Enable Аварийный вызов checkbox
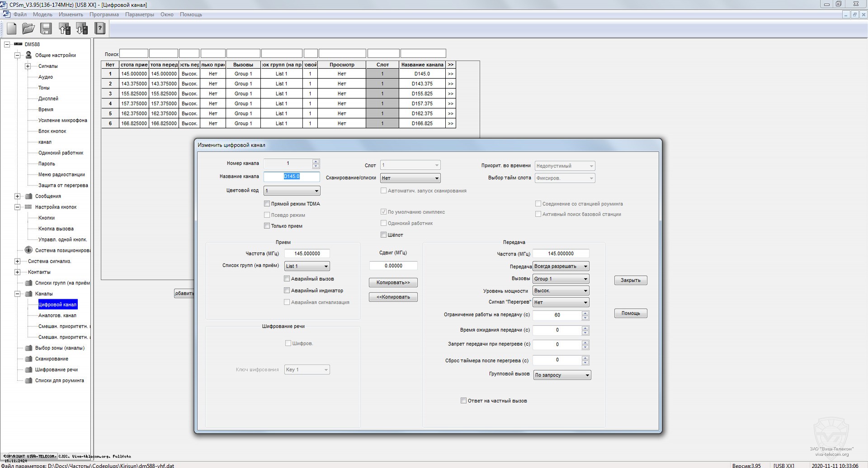The width and height of the screenshot is (868, 468). coord(287,279)
